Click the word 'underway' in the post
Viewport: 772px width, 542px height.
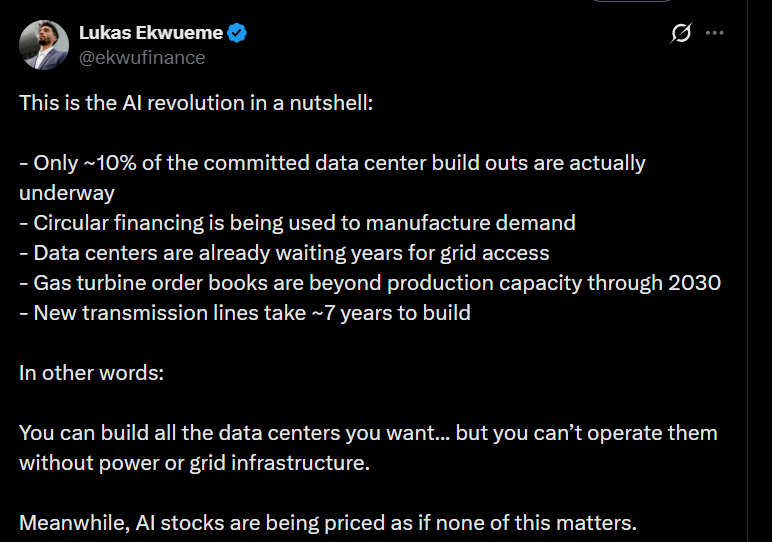(66, 193)
